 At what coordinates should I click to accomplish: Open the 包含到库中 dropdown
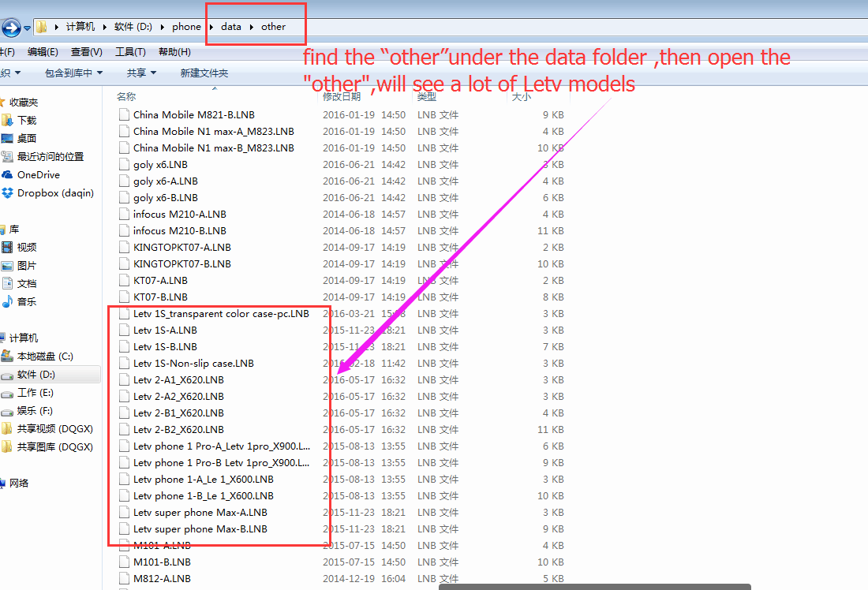tap(73, 73)
